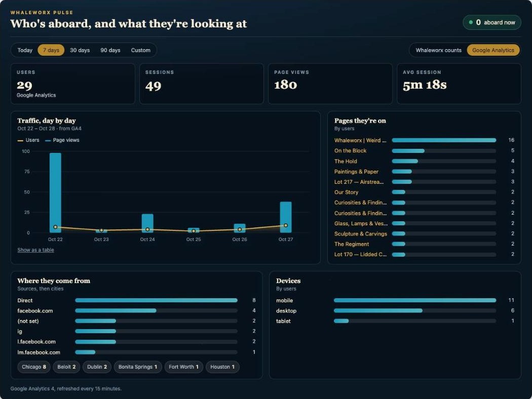Viewport: 532px width, 399px height.
Task: Click the Oct 25 users data point
Action: pyautogui.click(x=194, y=231)
